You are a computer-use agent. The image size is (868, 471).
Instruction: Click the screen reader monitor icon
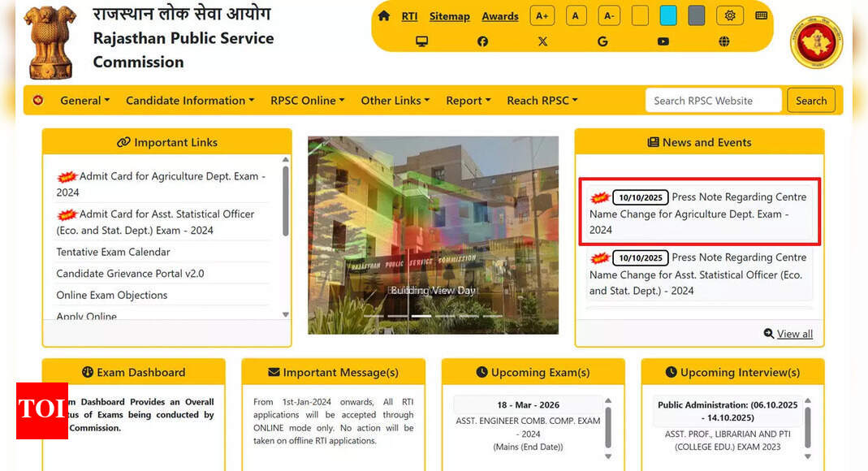pyautogui.click(x=421, y=41)
